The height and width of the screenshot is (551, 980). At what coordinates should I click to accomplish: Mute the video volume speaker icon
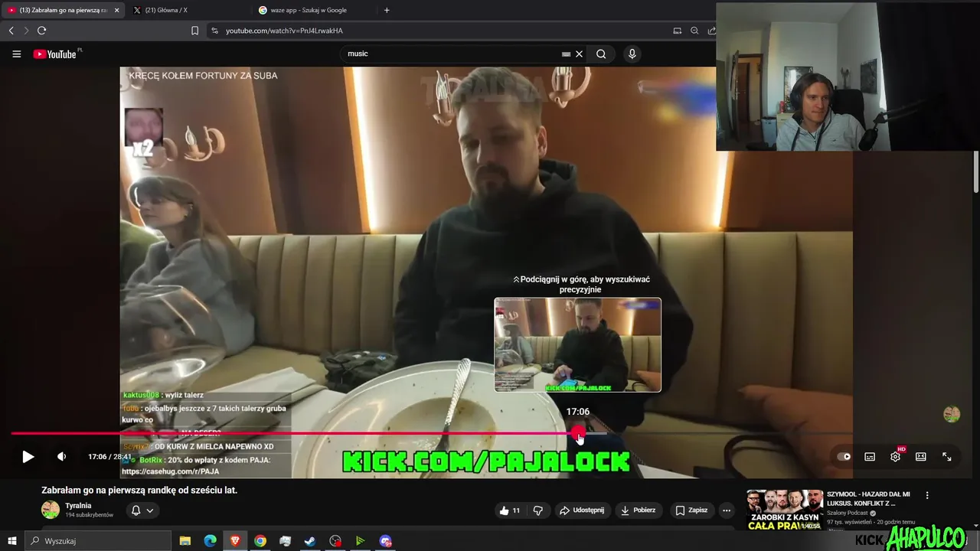62,457
